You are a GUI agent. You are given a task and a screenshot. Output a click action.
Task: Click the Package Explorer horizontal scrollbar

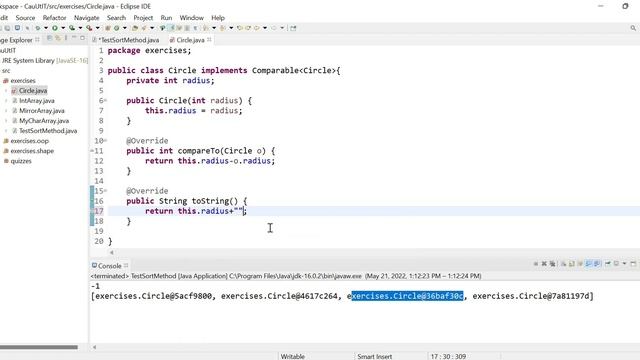pos(39,347)
